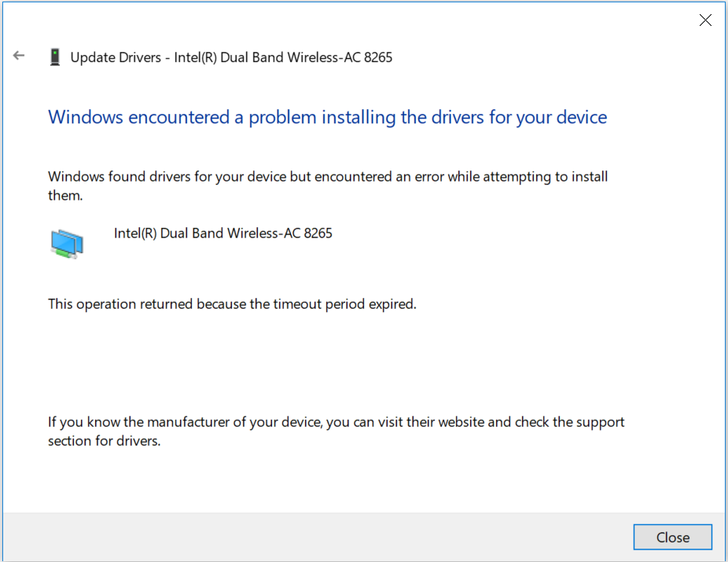This screenshot has width=728, height=562.
Task: Close the dialog with the X icon
Action: pyautogui.click(x=705, y=20)
